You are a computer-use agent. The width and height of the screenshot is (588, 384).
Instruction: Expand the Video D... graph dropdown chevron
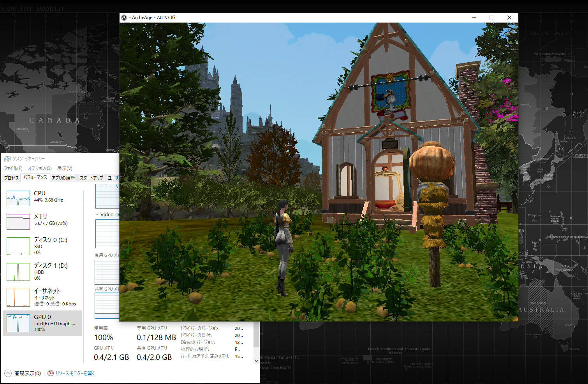coord(97,214)
